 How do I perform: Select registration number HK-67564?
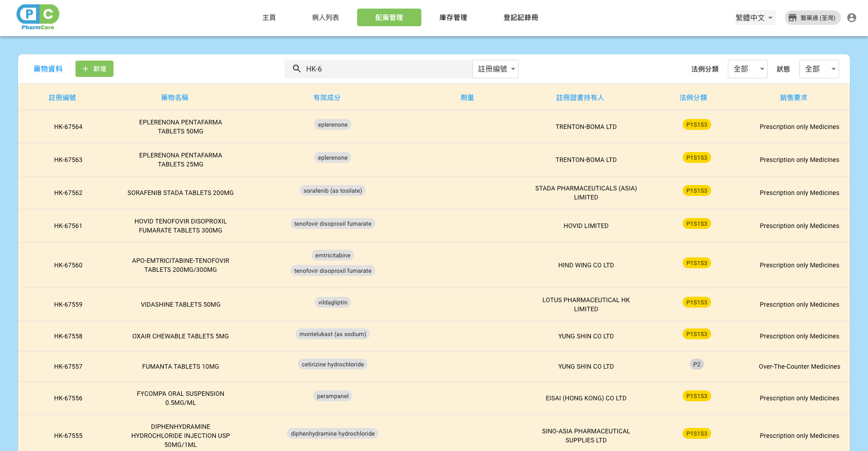click(68, 127)
